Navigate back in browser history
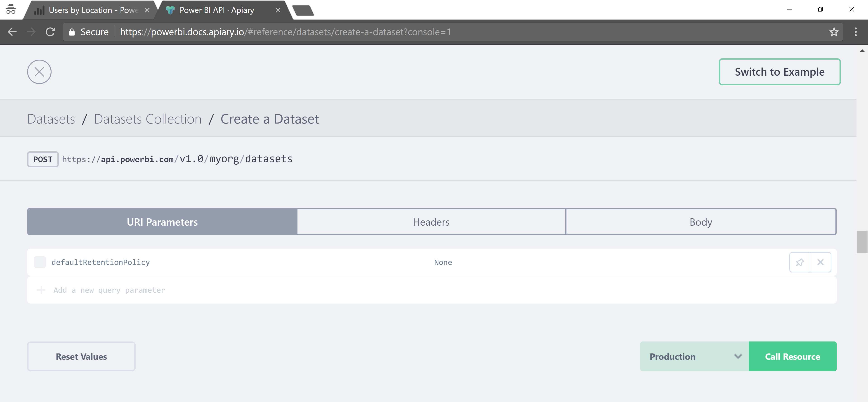The image size is (868, 402). pyautogui.click(x=12, y=32)
